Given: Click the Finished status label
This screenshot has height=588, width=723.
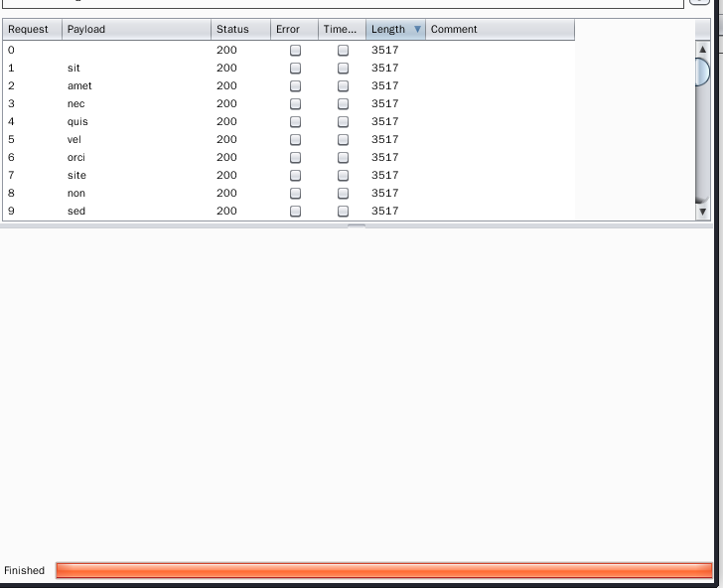Looking at the screenshot, I should (x=25, y=570).
